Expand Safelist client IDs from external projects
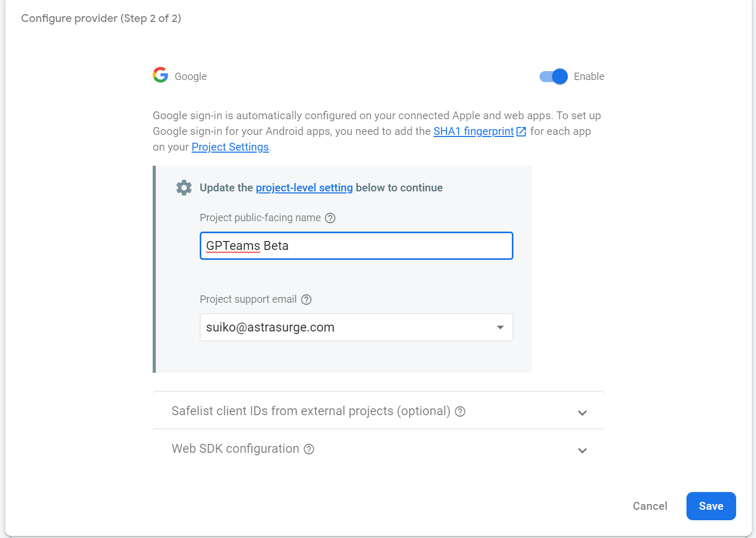The image size is (756, 538). click(582, 413)
